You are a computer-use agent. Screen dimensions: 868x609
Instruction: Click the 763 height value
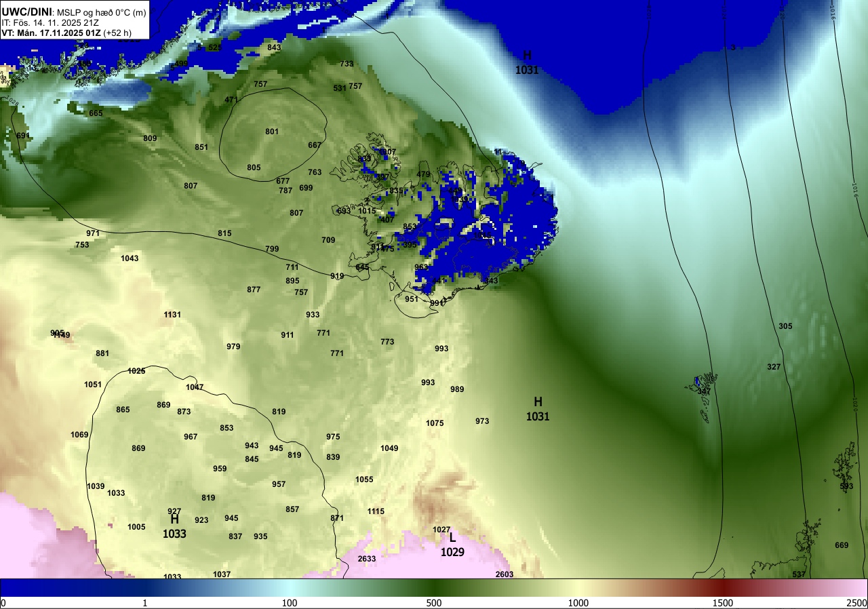(x=315, y=172)
